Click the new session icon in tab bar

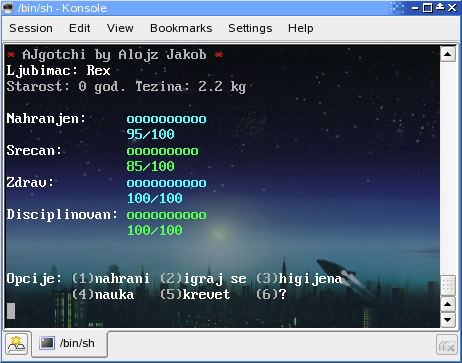pos(16,344)
